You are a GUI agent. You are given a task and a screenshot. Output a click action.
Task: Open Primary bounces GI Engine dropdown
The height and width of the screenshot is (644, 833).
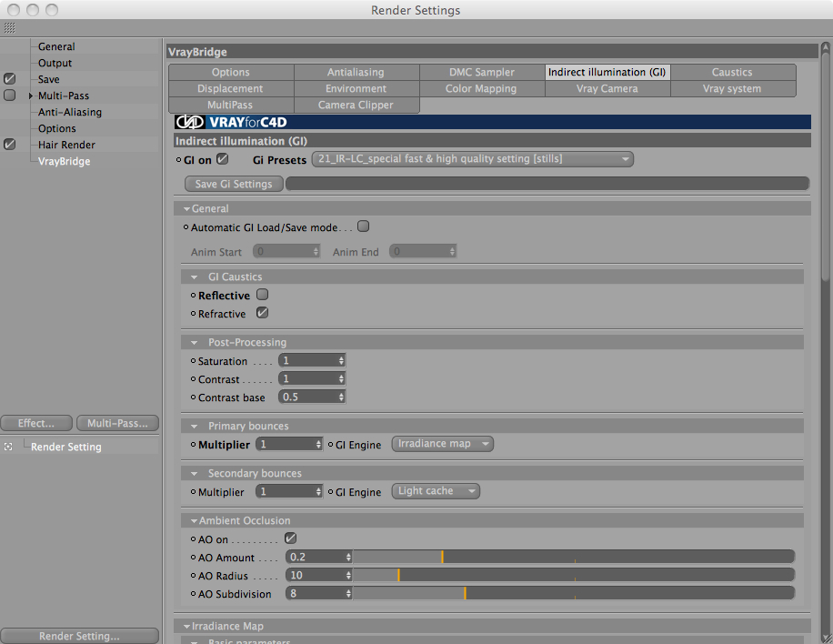(x=443, y=444)
